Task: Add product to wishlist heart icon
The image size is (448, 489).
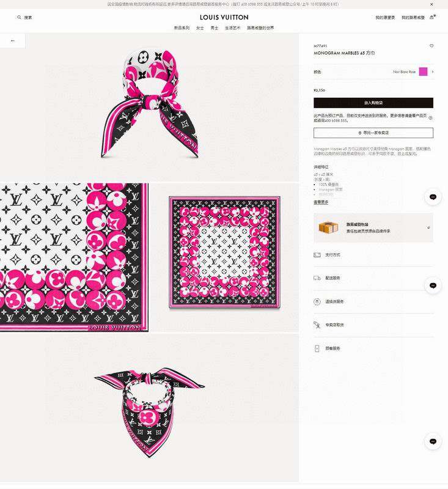Action: coord(431,46)
